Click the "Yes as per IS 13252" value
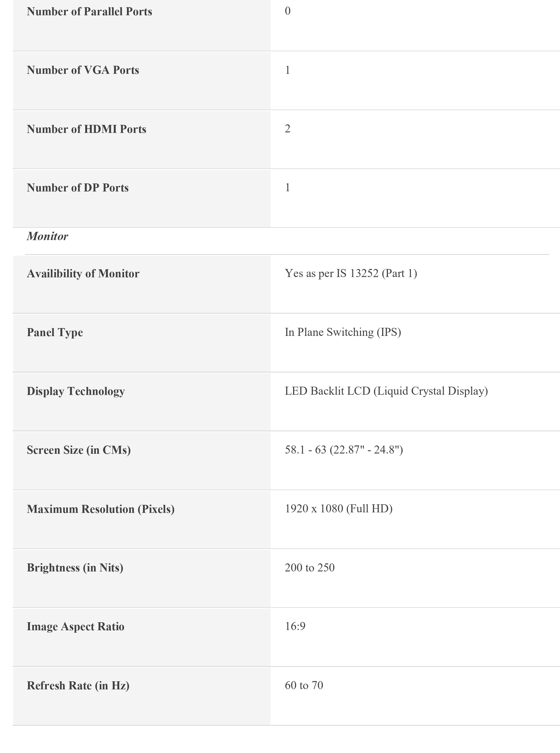This screenshot has width=560, height=753. pyautogui.click(x=351, y=273)
